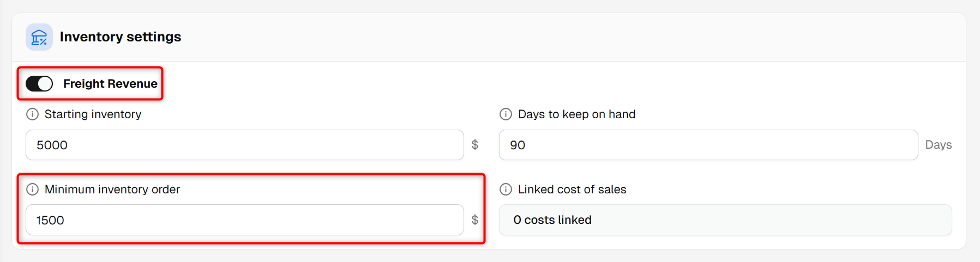Click the Starting inventory label
The height and width of the screenshot is (262, 980).
pyautogui.click(x=93, y=114)
